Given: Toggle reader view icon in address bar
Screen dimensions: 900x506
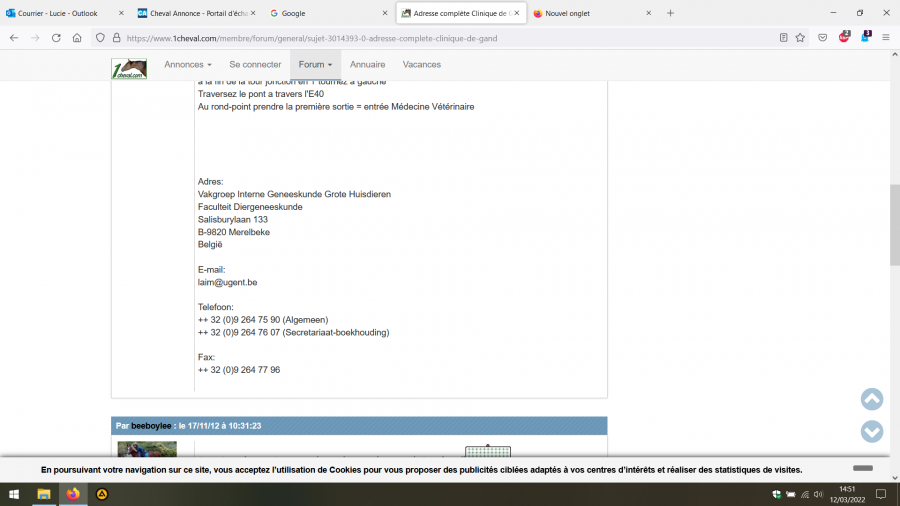Looking at the screenshot, I should click(783, 38).
